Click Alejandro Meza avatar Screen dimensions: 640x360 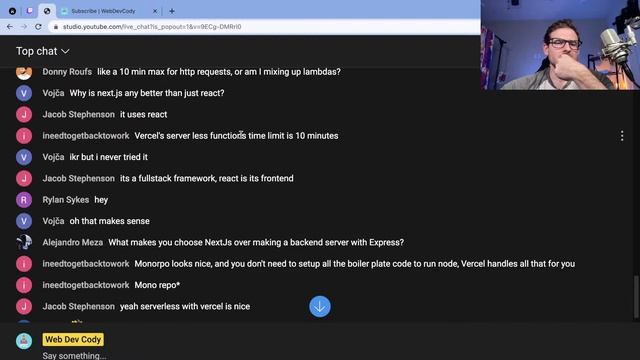[x=24, y=242]
